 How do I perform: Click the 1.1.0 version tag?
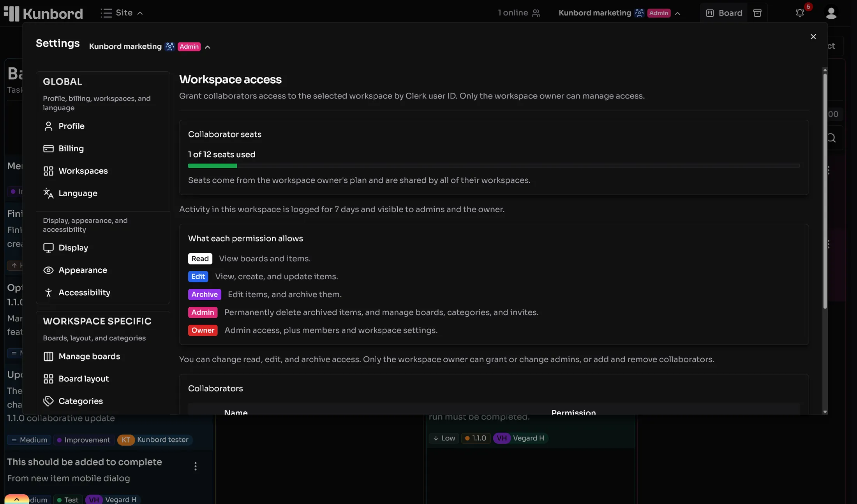point(475,438)
